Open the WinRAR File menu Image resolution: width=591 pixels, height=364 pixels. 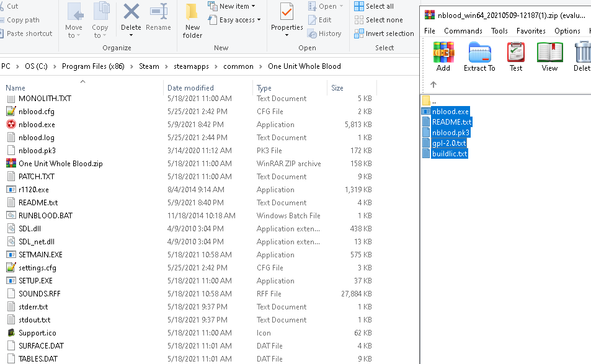coord(430,31)
